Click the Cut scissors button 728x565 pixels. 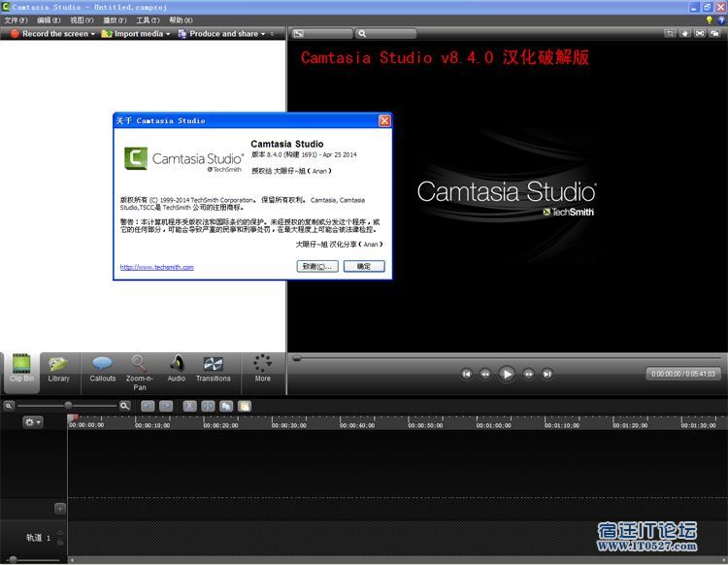point(189,406)
